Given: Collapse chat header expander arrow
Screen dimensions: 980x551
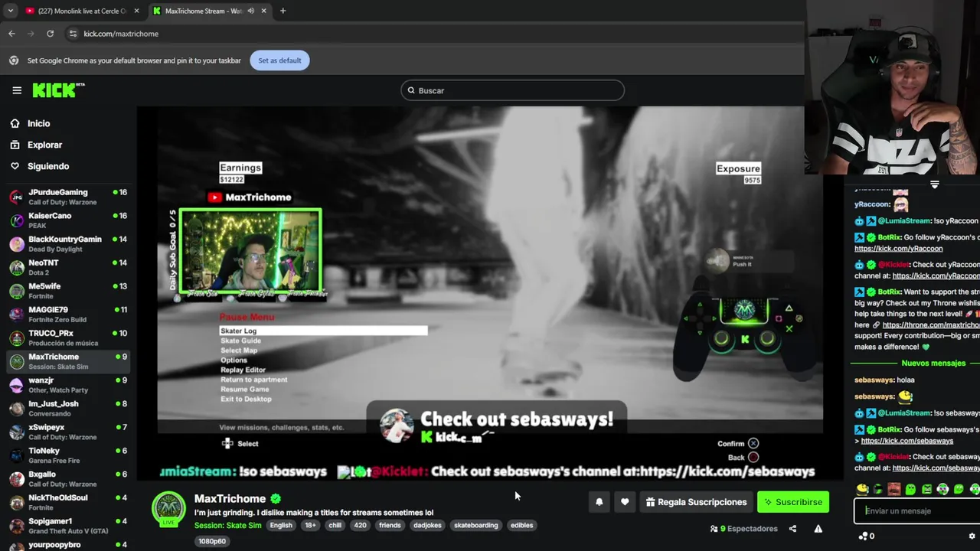Looking at the screenshot, I should click(x=934, y=184).
